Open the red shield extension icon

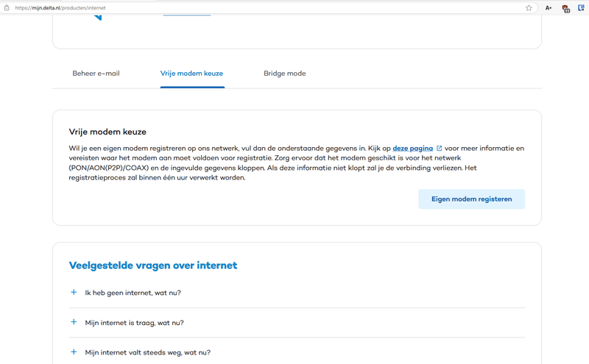(x=565, y=8)
